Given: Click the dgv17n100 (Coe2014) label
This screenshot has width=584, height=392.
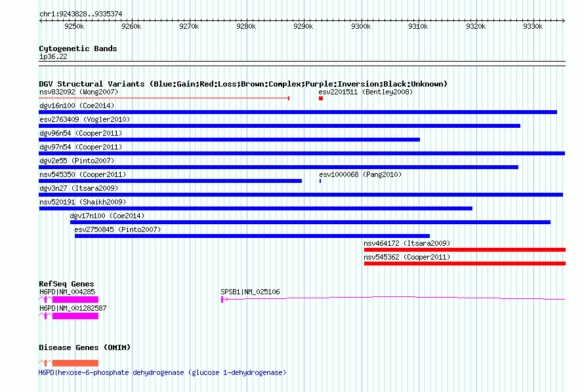Looking at the screenshot, I should pyautogui.click(x=107, y=216).
